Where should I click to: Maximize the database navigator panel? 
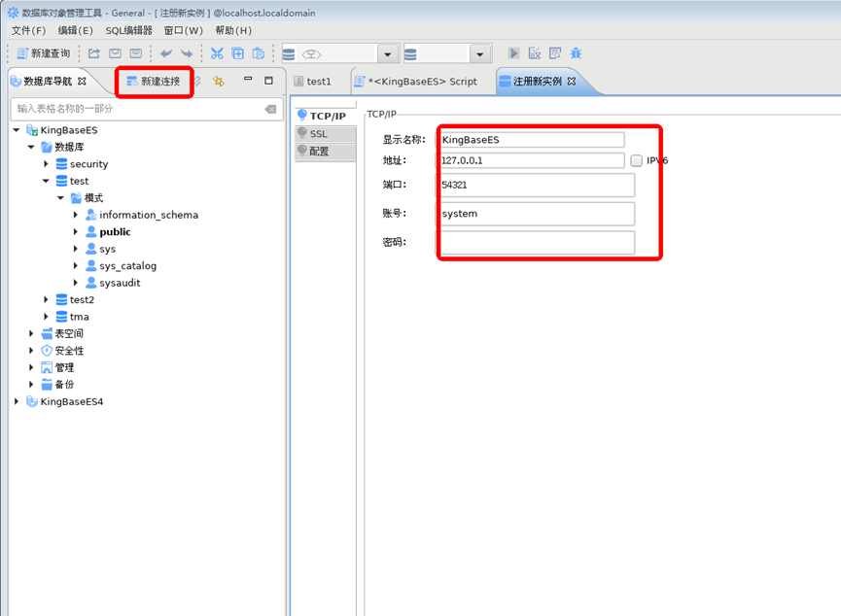point(268,81)
